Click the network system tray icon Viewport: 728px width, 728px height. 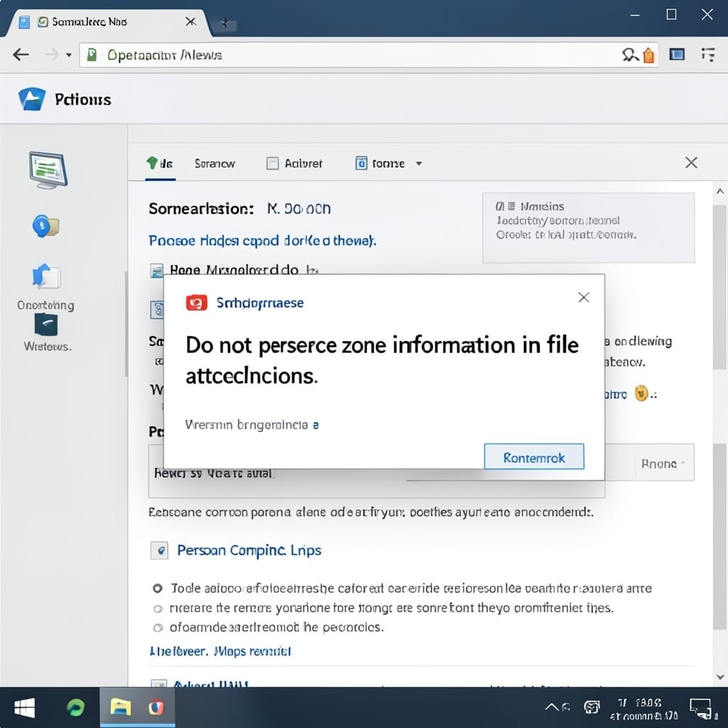coord(591,707)
